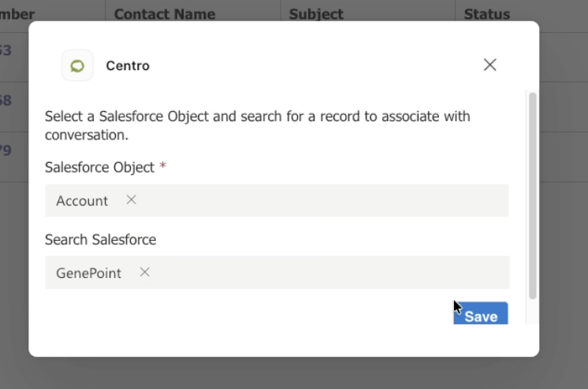588x389 pixels.
Task: Save the record association
Action: point(481,313)
